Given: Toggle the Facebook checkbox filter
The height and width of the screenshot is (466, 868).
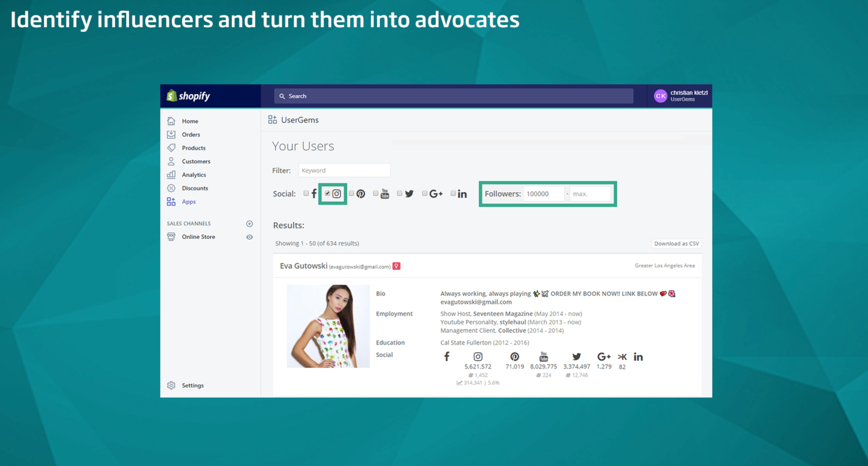Looking at the screenshot, I should (306, 193).
